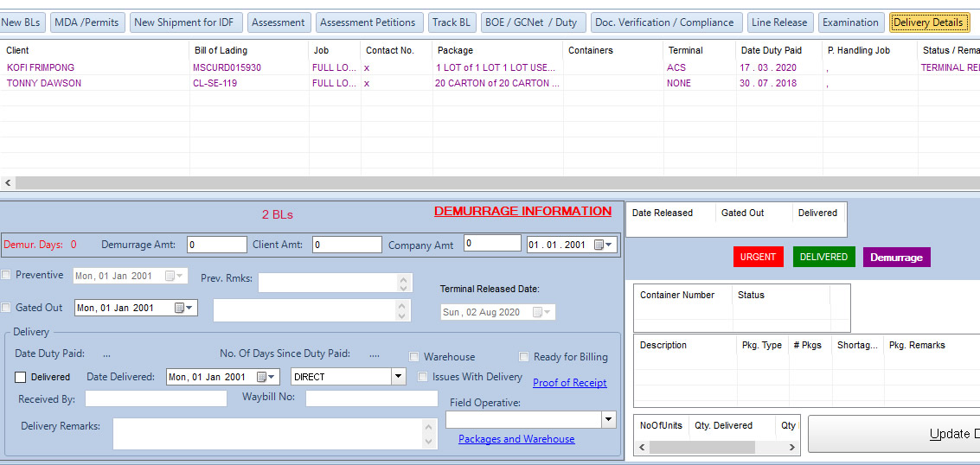This screenshot has width=980, height=465.
Task: Follow the Packages and Warehouse link
Action: tap(516, 439)
